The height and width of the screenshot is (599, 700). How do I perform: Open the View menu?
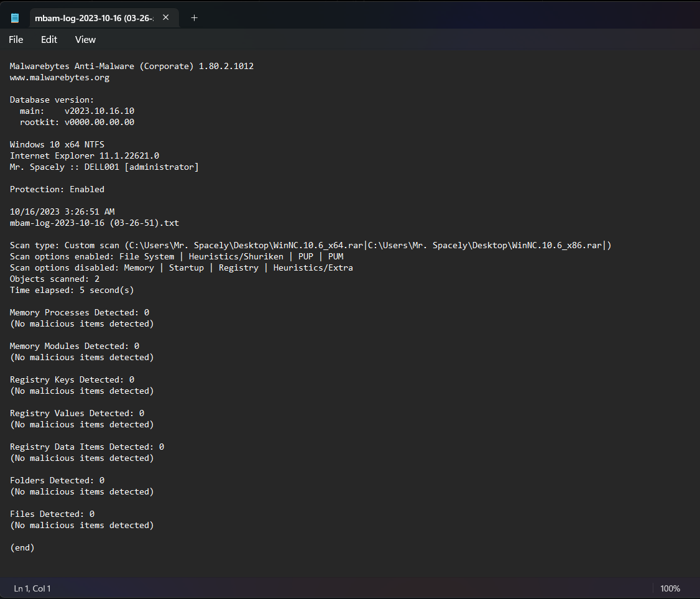click(x=85, y=40)
